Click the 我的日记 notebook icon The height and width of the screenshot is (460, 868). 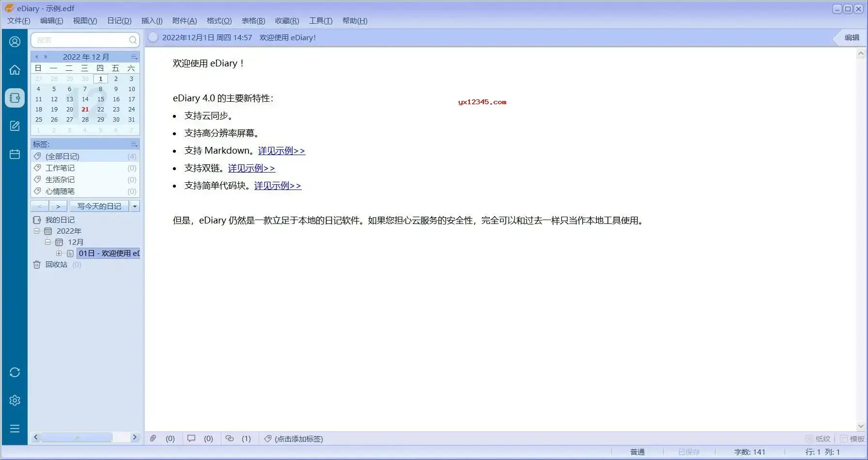[x=37, y=220]
